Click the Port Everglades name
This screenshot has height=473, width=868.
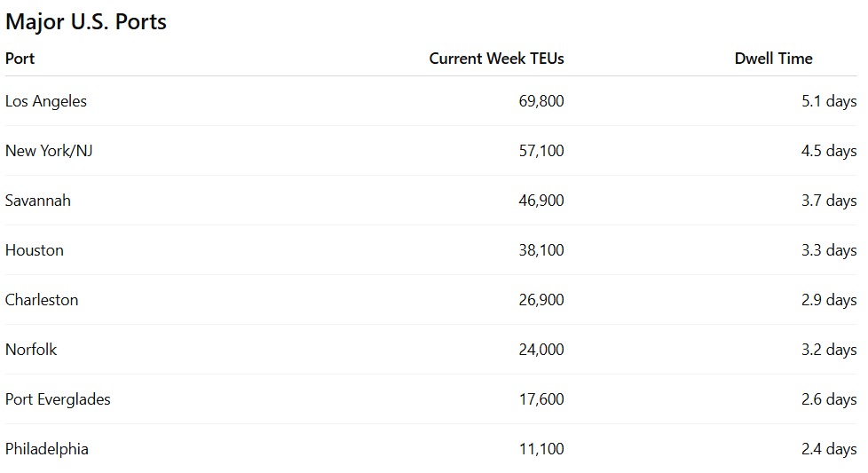[x=58, y=399]
